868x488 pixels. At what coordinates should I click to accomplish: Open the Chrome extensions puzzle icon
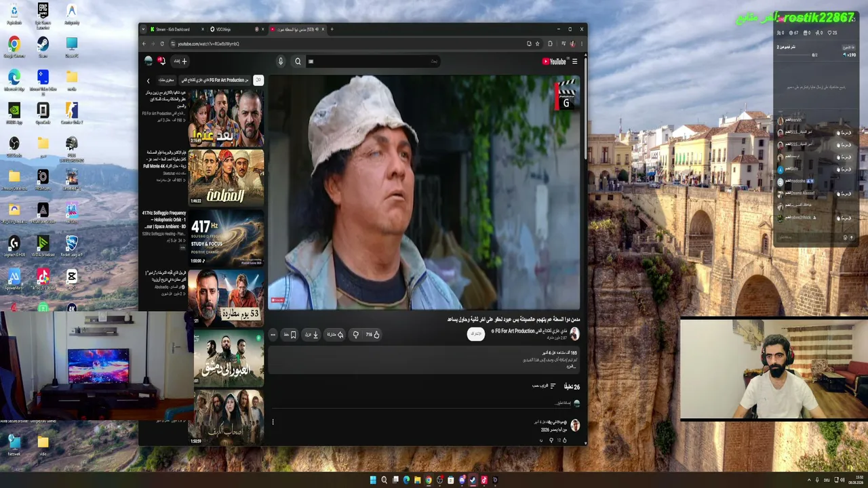pos(550,44)
